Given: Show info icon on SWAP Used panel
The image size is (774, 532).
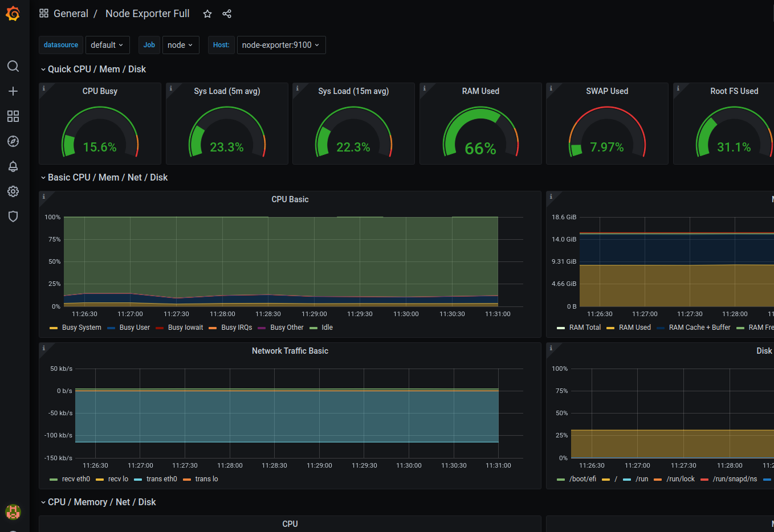Looking at the screenshot, I should click(551, 88).
